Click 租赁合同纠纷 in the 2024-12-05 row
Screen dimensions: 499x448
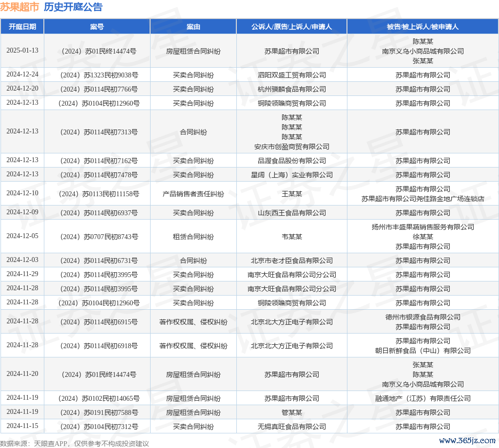click(x=193, y=237)
